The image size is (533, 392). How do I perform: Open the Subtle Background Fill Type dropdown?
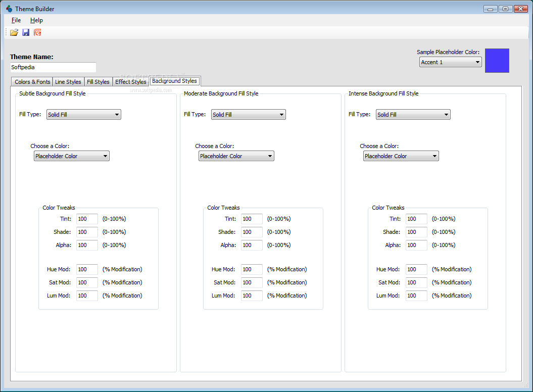84,115
